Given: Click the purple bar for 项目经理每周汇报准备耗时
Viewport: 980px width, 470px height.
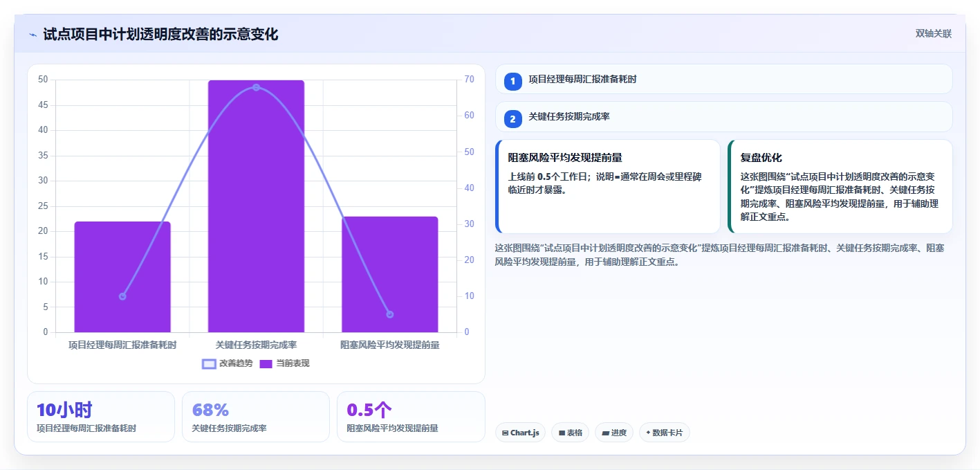Looking at the screenshot, I should coord(122,277).
